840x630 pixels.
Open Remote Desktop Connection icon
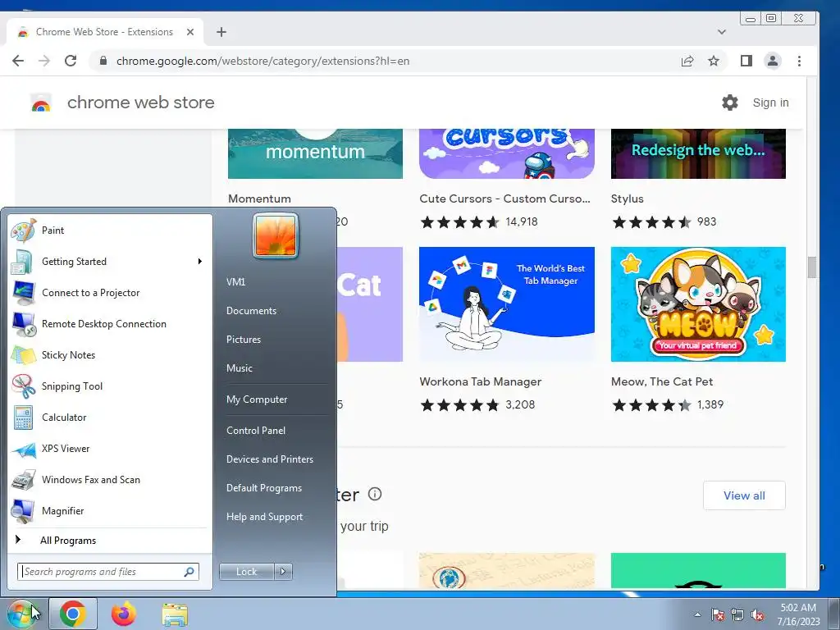pyautogui.click(x=23, y=324)
